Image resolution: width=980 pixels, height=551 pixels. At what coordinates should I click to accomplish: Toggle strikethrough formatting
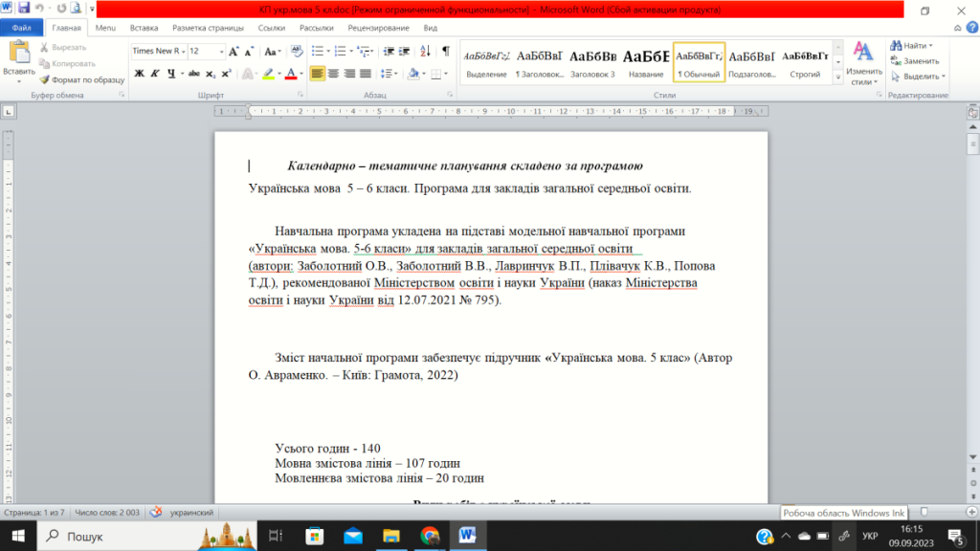193,74
